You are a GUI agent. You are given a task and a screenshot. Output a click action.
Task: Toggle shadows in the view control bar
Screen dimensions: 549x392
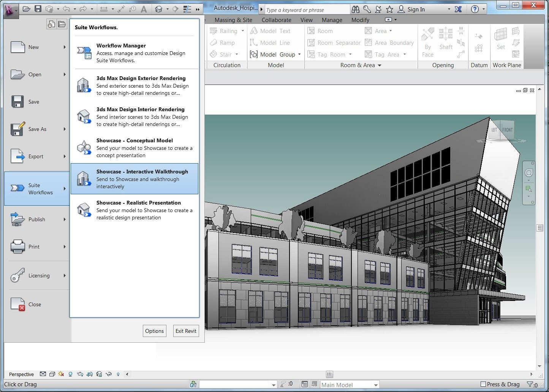(71, 374)
